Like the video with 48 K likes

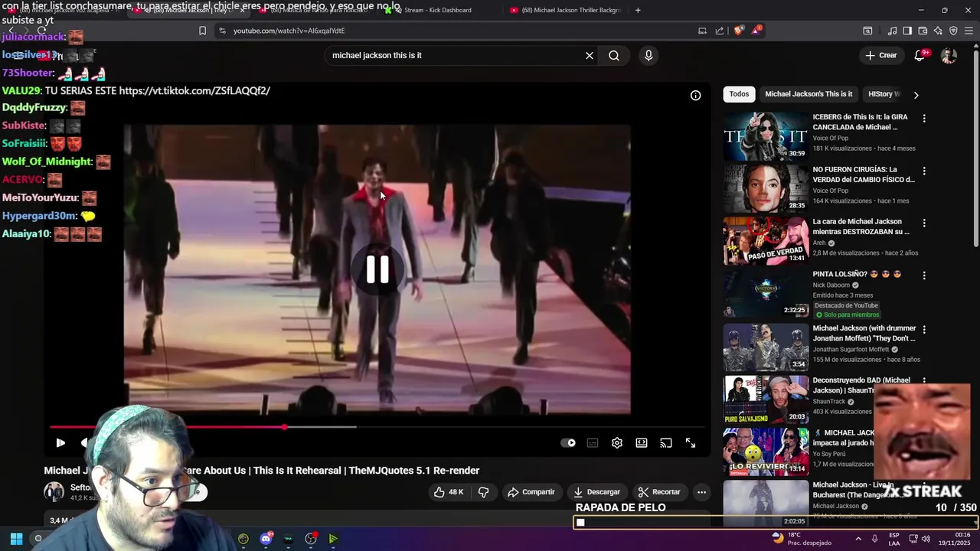click(449, 492)
